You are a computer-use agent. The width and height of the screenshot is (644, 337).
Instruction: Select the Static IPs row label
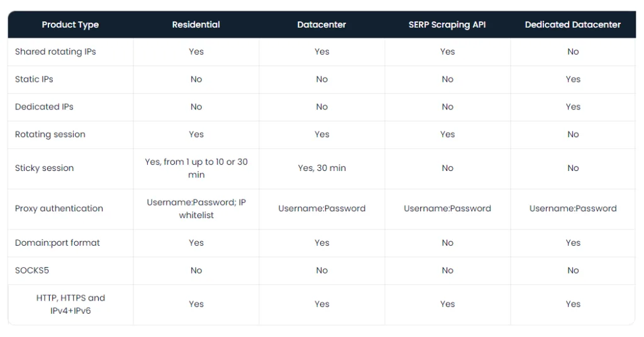click(x=34, y=80)
